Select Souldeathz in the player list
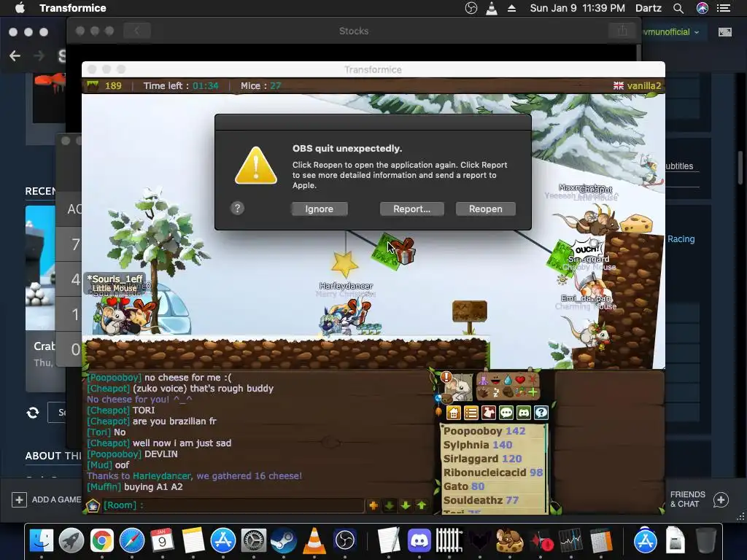The image size is (747, 560). [x=481, y=500]
